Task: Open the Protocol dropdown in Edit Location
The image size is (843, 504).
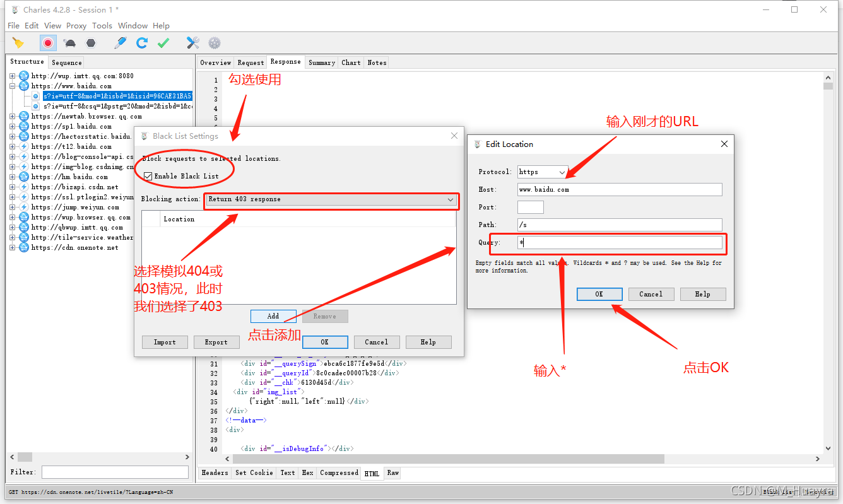Action: 542,172
